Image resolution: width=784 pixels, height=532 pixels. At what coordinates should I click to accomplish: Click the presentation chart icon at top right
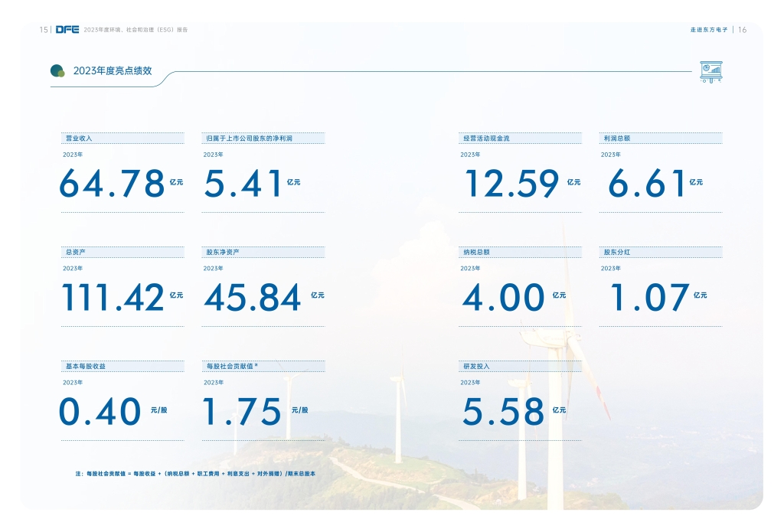[x=711, y=71]
